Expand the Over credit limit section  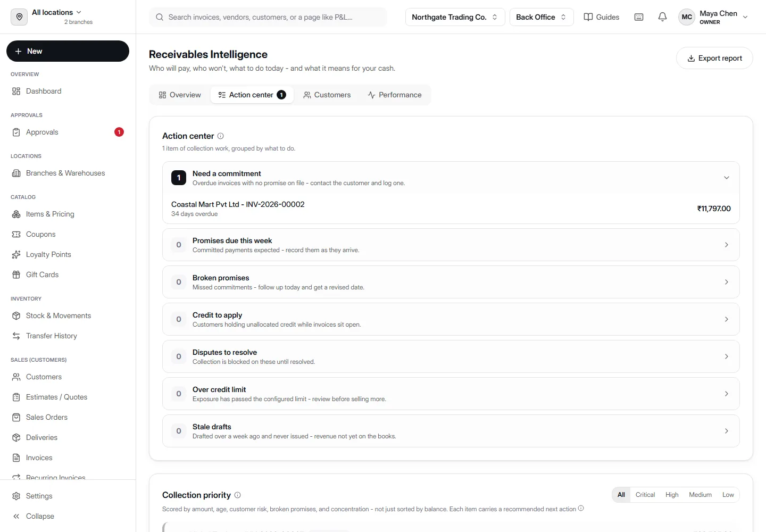[451, 394]
